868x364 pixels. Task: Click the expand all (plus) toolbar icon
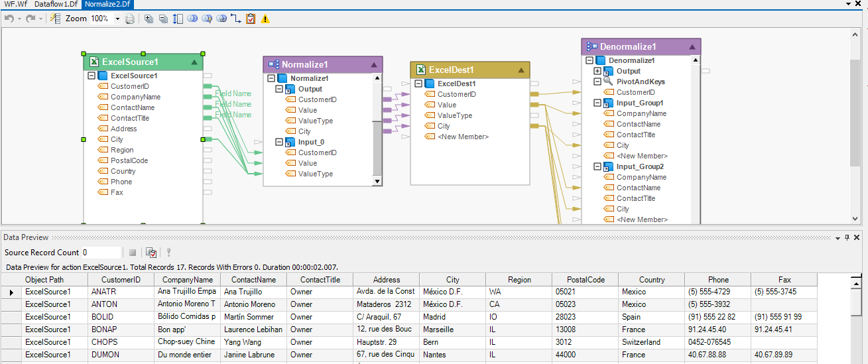[x=149, y=19]
